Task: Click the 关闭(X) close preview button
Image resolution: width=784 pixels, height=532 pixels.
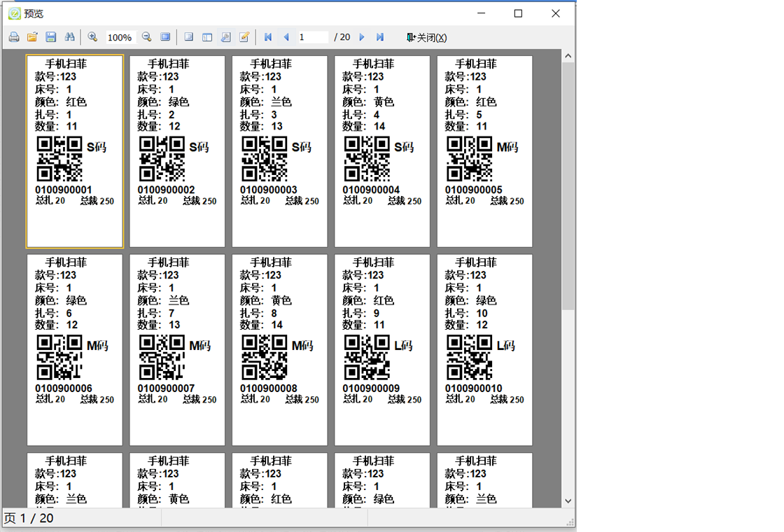Action: tap(426, 38)
